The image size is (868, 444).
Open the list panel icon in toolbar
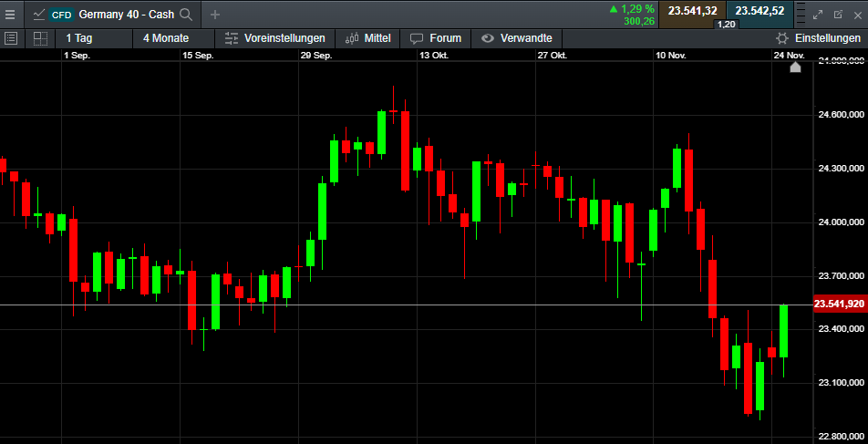point(11,38)
